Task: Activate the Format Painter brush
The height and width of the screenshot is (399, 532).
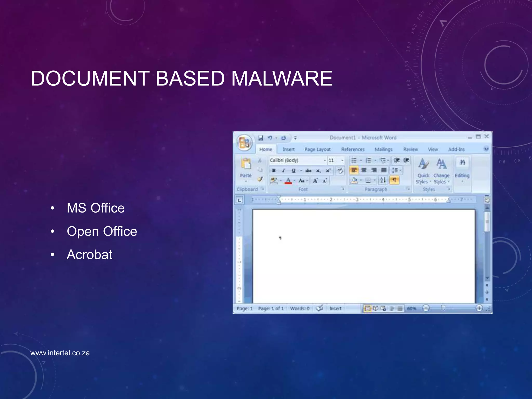Action: (260, 179)
